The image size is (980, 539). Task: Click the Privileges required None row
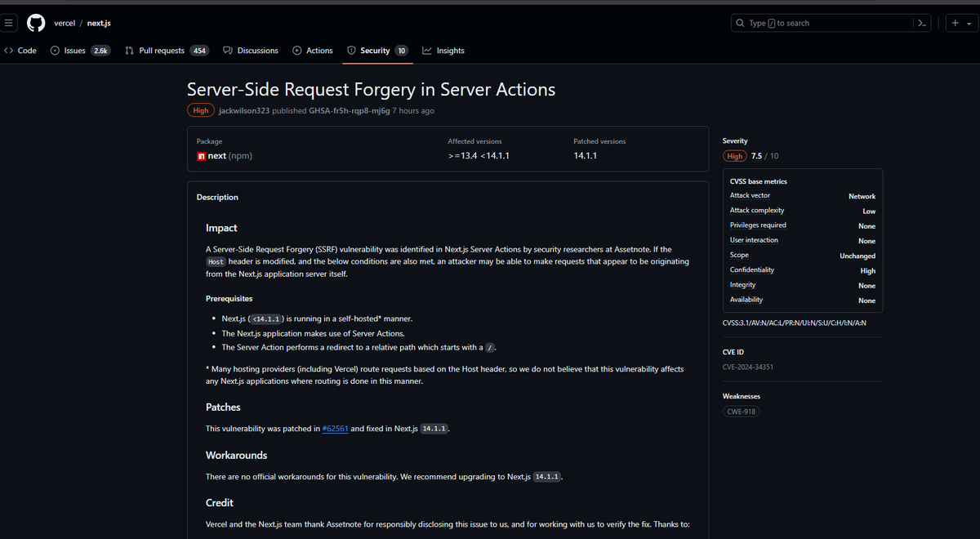point(803,225)
